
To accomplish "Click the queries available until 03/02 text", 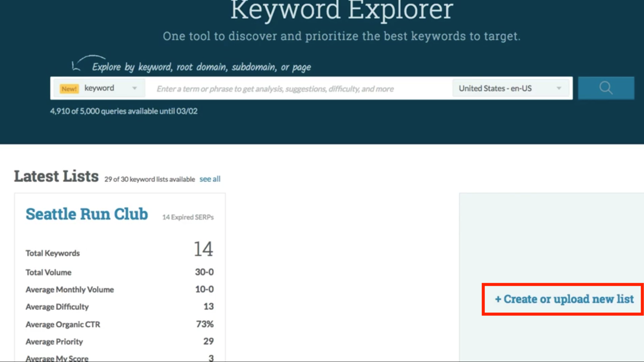I will coord(124,111).
